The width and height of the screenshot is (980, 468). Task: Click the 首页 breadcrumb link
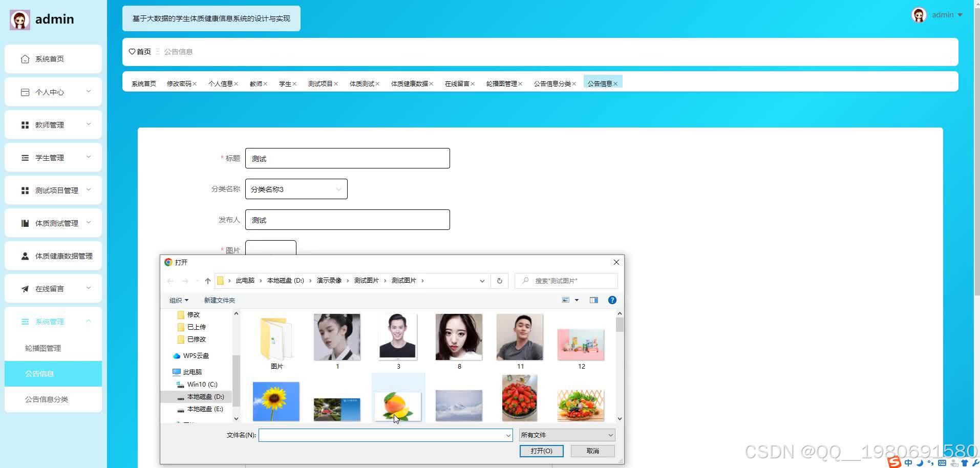point(144,52)
